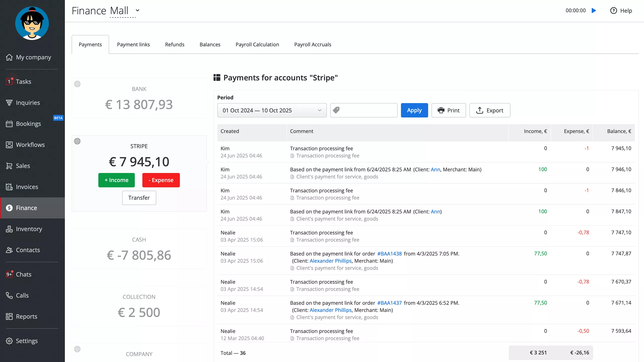Open Chats with unread badge
644x362 pixels.
pos(23,274)
